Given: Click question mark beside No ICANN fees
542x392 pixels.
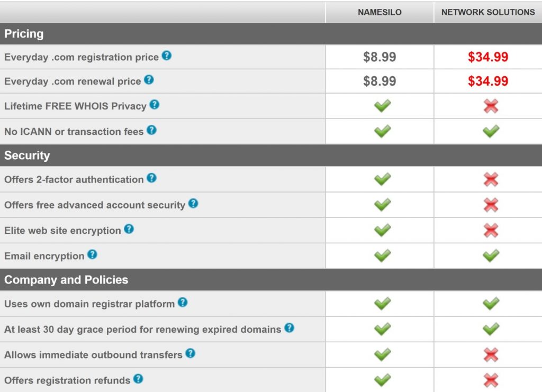Looking at the screenshot, I should pos(151,130).
